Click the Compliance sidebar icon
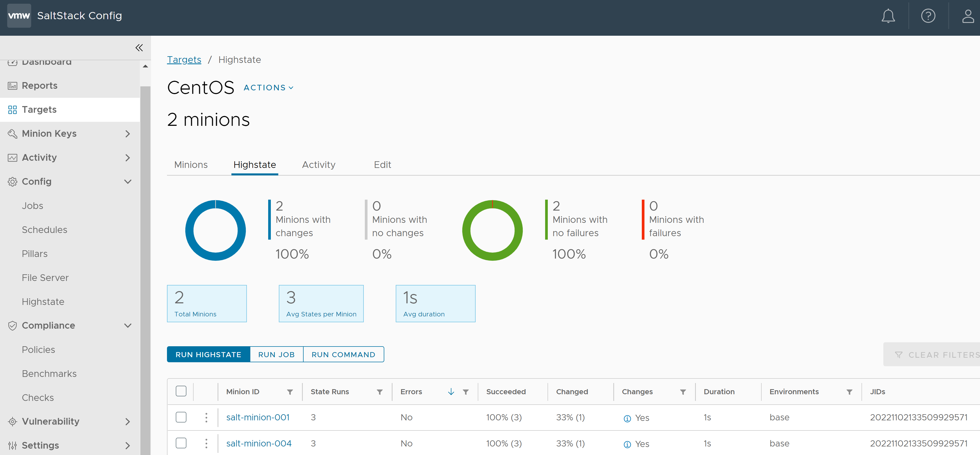Screen dimensions: 980x455 coord(13,325)
